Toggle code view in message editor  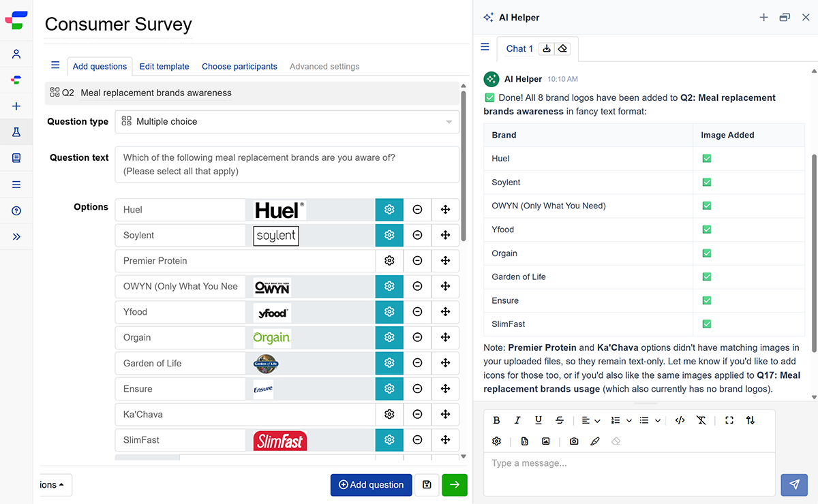point(680,420)
